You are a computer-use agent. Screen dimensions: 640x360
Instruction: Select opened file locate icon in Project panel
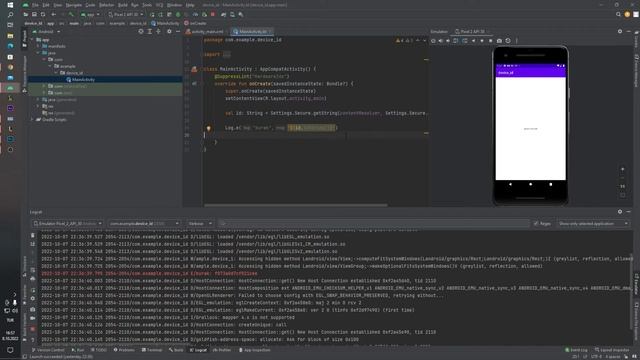coord(141,31)
